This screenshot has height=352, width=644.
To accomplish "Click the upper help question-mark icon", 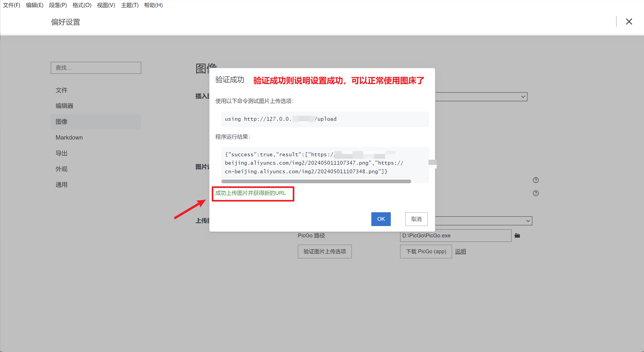I will click(536, 180).
